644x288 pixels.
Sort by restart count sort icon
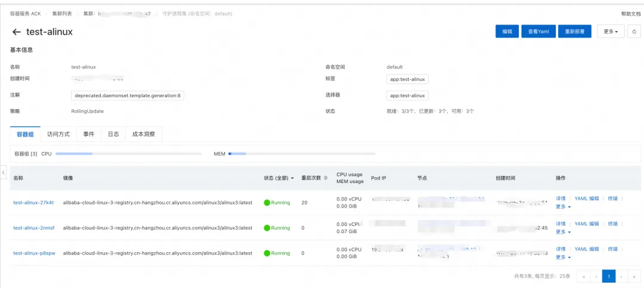pyautogui.click(x=326, y=178)
